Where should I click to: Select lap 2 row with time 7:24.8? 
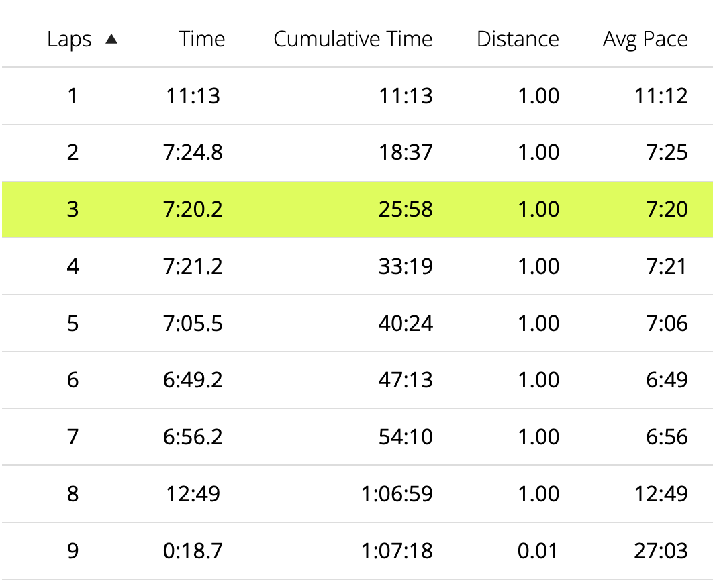(x=357, y=153)
